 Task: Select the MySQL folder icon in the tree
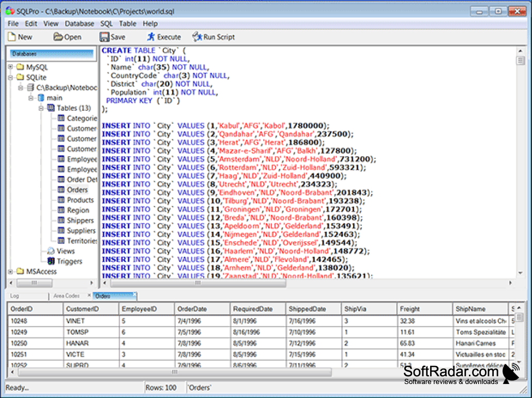point(20,67)
